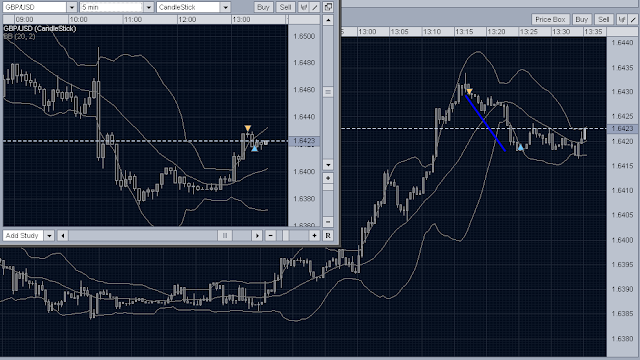Viewport: 640px width, 360px height.
Task: Click Buy in the main chart toolbar
Action: coord(581,19)
